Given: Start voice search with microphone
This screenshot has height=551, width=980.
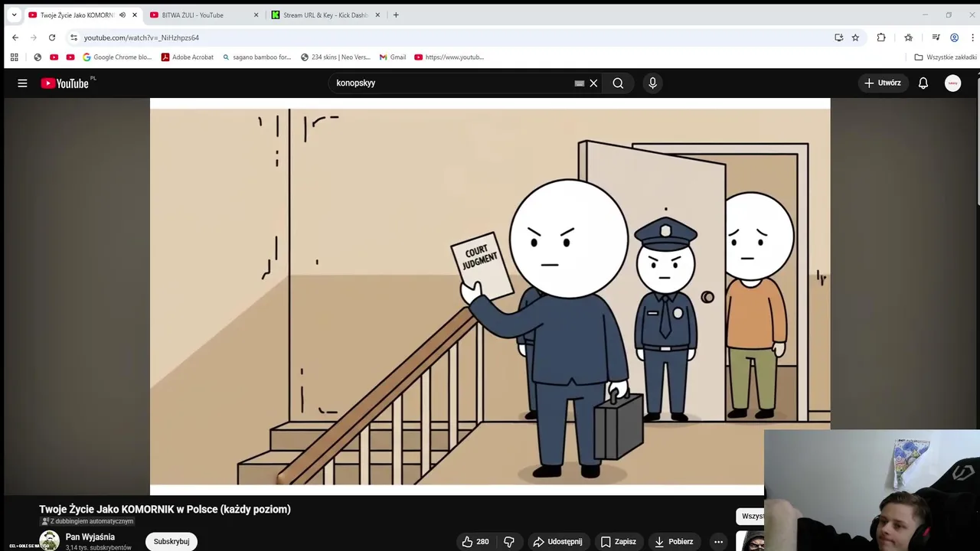Looking at the screenshot, I should tap(652, 83).
